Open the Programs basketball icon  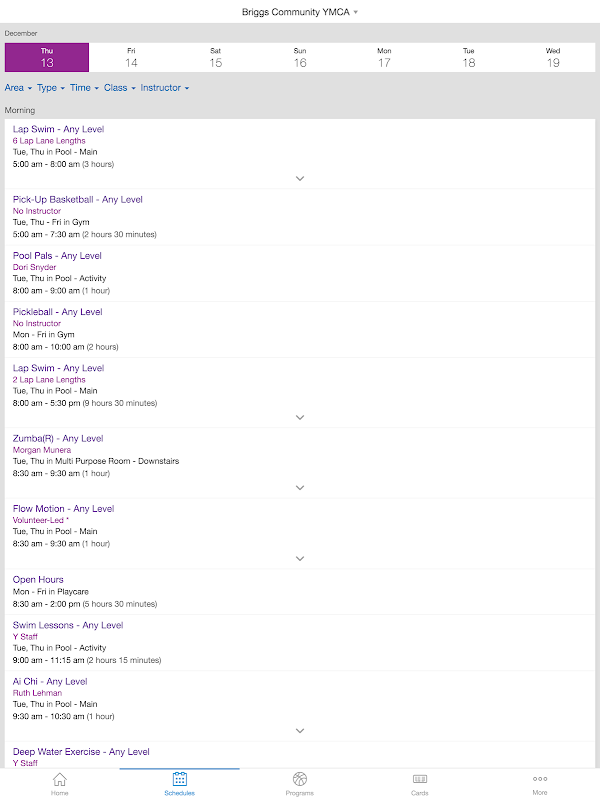[x=300, y=779]
